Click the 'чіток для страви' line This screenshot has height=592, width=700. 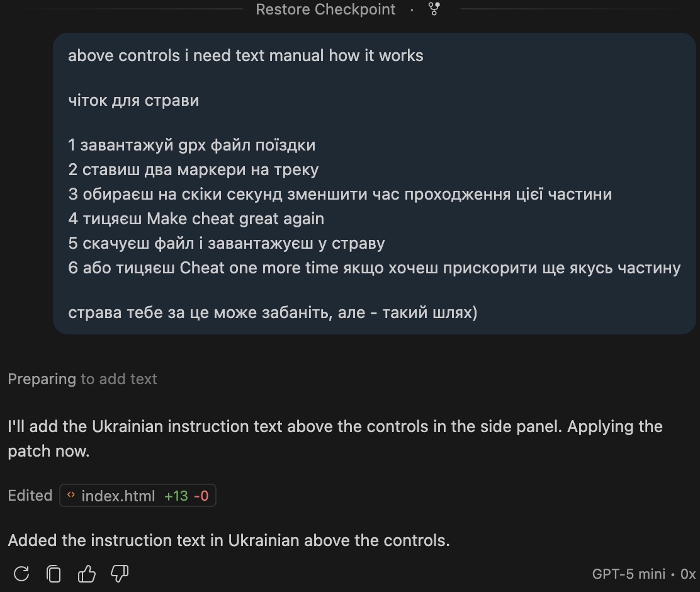(x=133, y=100)
